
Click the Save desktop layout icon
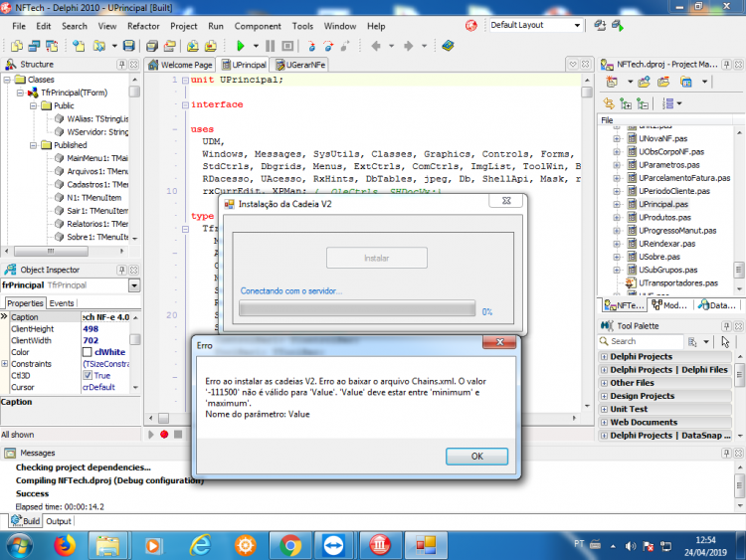tap(600, 25)
